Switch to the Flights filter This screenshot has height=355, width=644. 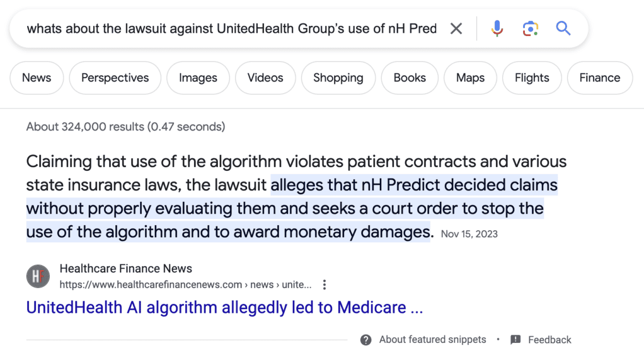531,78
